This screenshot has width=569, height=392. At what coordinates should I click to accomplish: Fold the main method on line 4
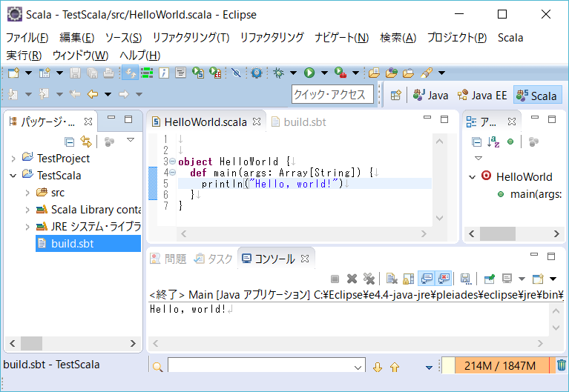pyautogui.click(x=173, y=173)
